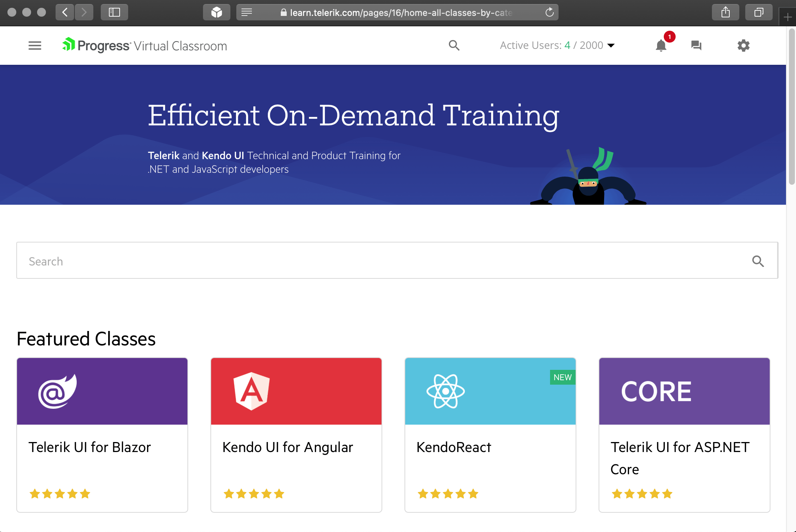Open the hamburger navigation menu

tap(35, 46)
